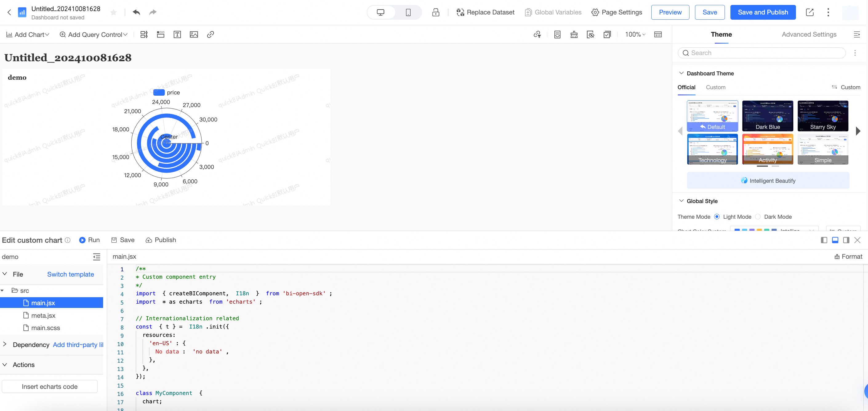Select the Dark Blue theme thumbnail
This screenshot has width=868, height=411.
tap(767, 116)
